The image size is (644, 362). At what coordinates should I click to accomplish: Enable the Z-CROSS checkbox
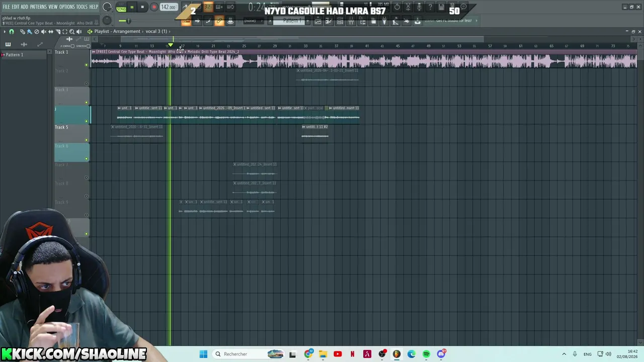73,46
